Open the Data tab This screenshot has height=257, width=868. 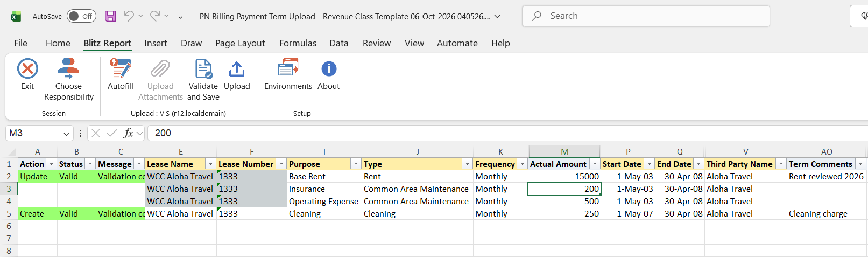coord(339,43)
